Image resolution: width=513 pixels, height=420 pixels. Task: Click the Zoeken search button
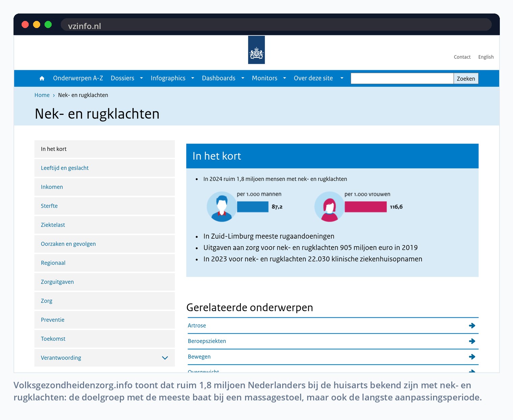tap(466, 78)
